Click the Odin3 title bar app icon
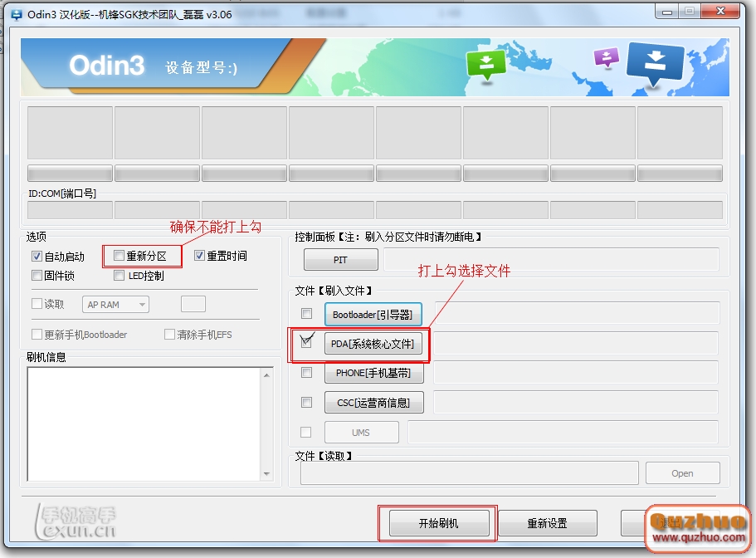756x558 pixels. (x=17, y=15)
